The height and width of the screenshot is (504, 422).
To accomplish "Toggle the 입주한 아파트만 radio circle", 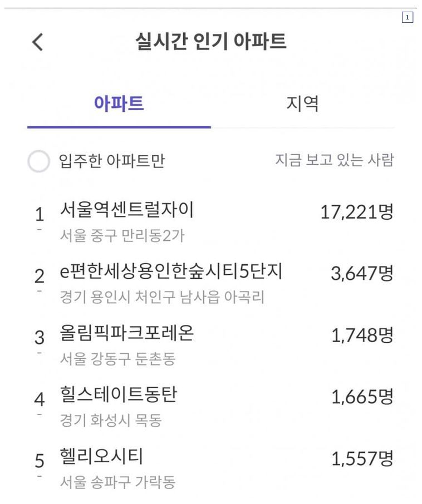I will coord(39,161).
